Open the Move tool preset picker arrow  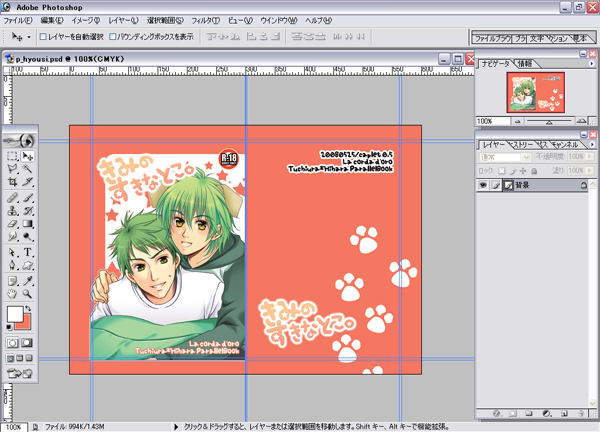click(29, 37)
